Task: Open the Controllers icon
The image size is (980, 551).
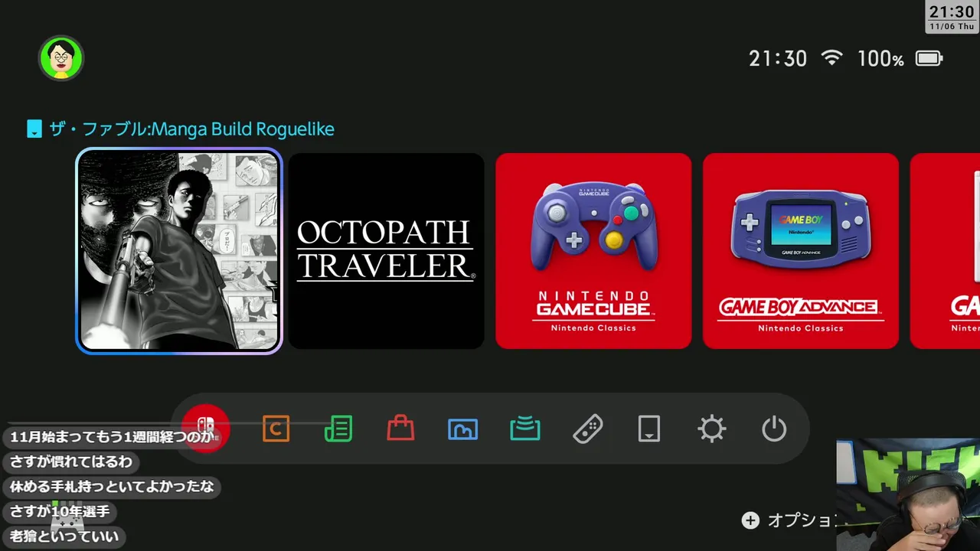Action: click(587, 429)
